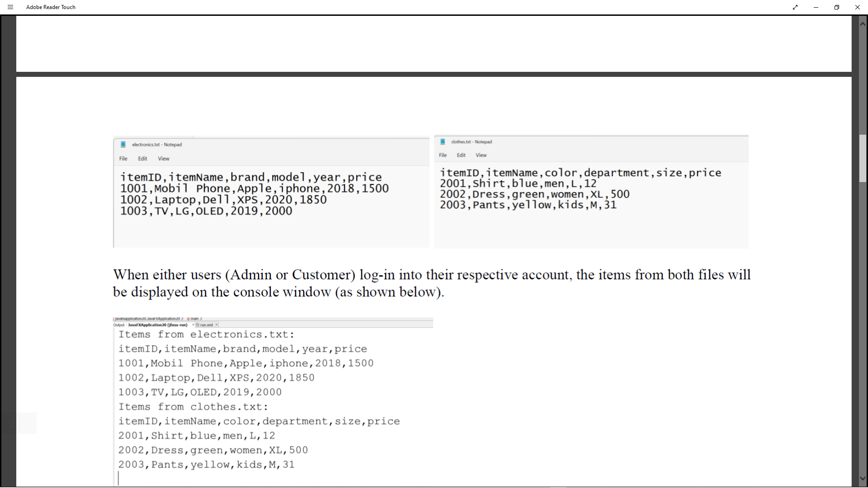Open the Edit menu in electronics.txt Notepad

pos(142,158)
